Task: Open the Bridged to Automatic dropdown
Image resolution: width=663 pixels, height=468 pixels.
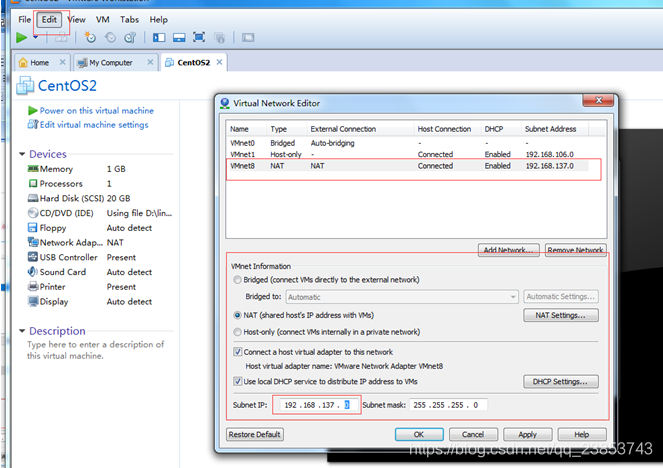Action: pos(402,297)
